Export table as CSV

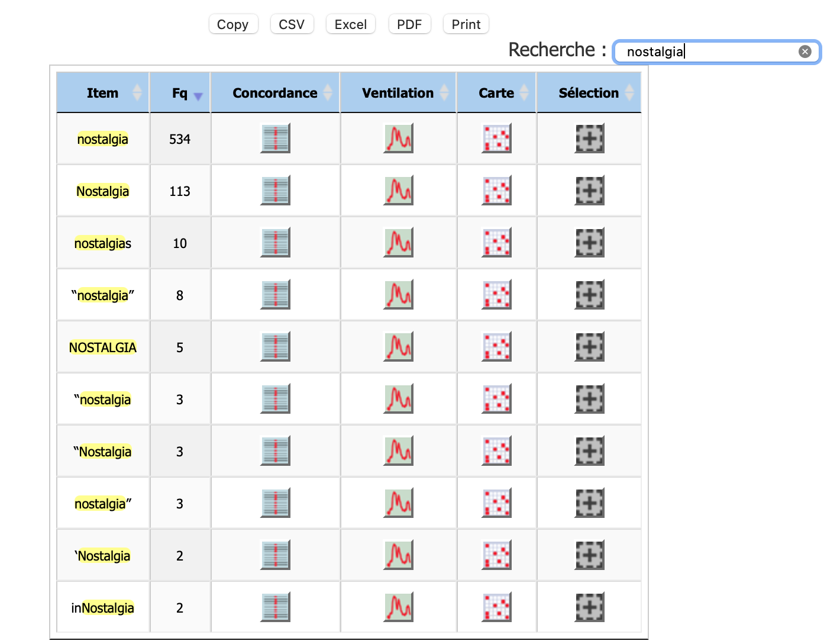point(292,24)
